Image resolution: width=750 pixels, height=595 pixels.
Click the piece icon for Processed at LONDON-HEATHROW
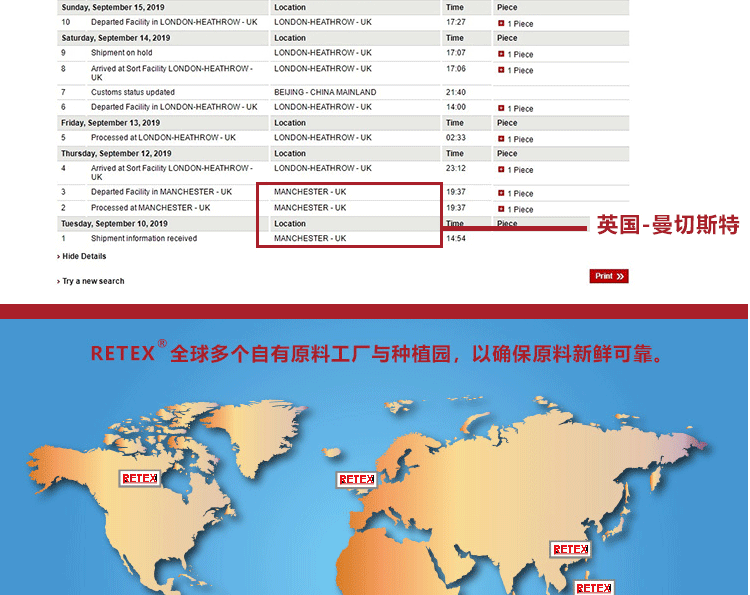coord(501,139)
